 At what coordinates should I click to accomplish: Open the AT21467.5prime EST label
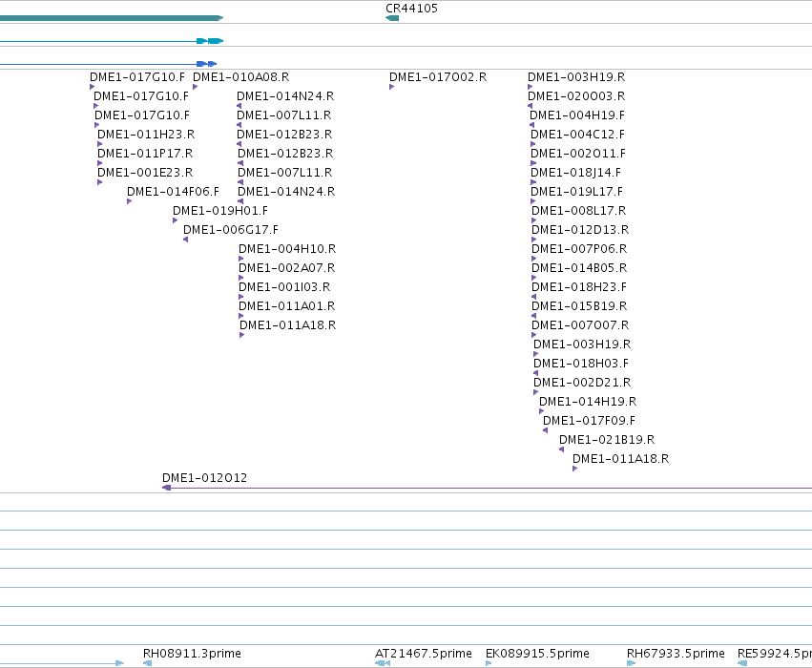424,654
